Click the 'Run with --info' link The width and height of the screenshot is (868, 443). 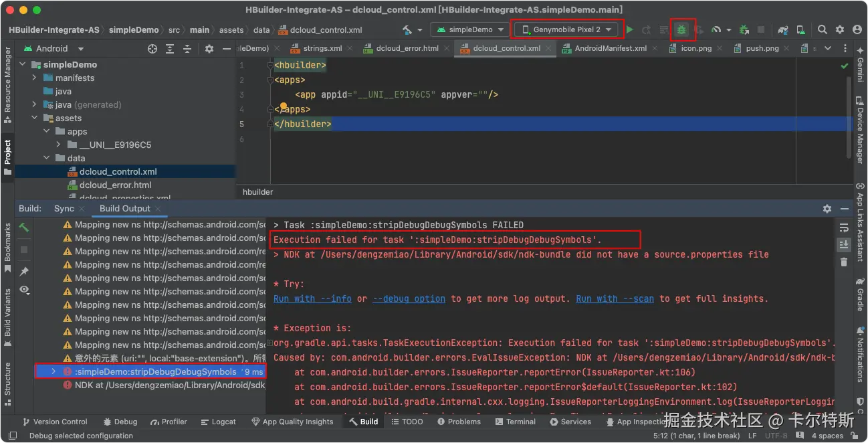312,299
